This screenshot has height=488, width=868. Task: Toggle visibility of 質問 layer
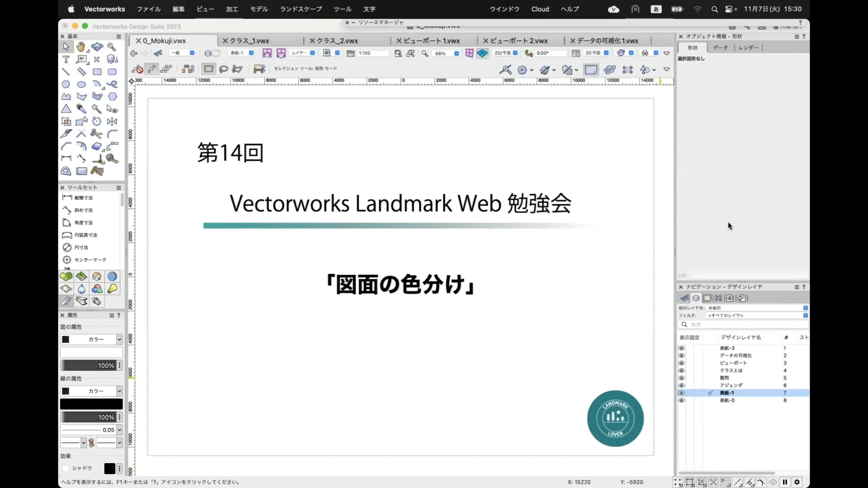[x=681, y=378]
